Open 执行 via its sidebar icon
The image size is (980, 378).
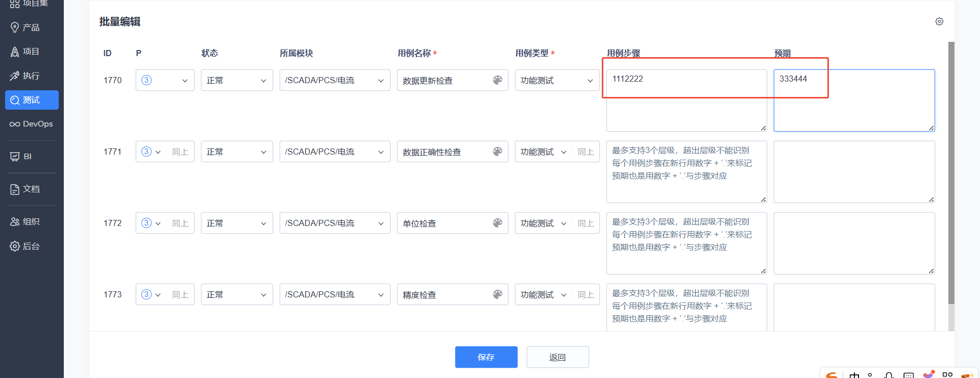[x=15, y=76]
